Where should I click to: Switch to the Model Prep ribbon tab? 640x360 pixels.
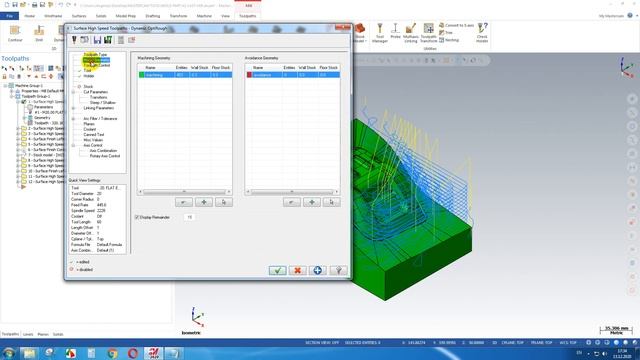(125, 16)
